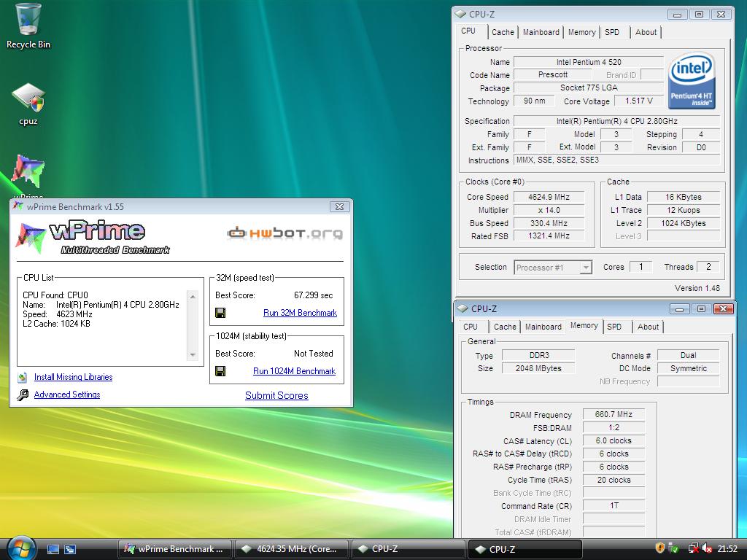
Task: Click the Intel Pentium 4 HT logo
Action: [x=692, y=80]
